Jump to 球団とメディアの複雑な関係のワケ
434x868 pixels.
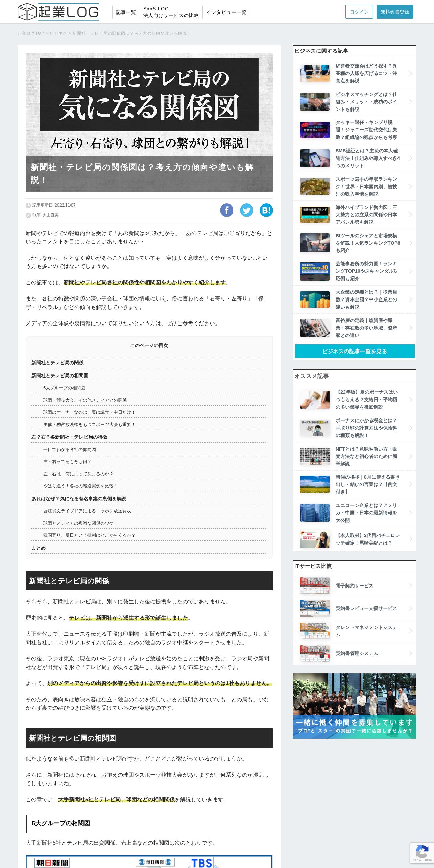tap(78, 523)
